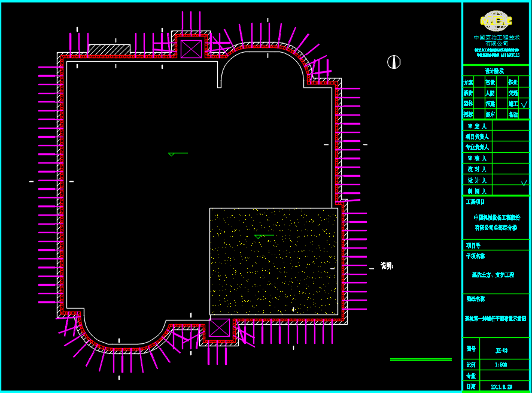Select elevation marker in main excavation area
The height and width of the screenshot is (393, 532).
[x=178, y=154]
